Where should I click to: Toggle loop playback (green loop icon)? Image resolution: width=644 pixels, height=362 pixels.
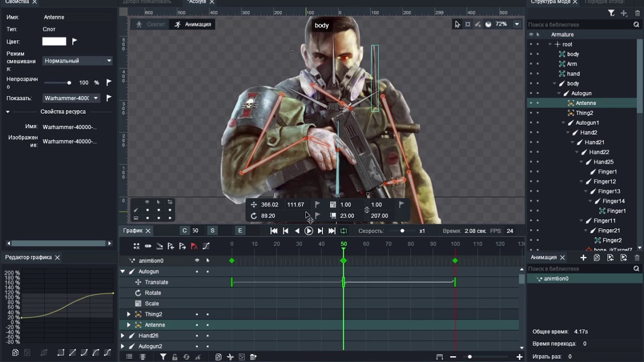point(344,231)
